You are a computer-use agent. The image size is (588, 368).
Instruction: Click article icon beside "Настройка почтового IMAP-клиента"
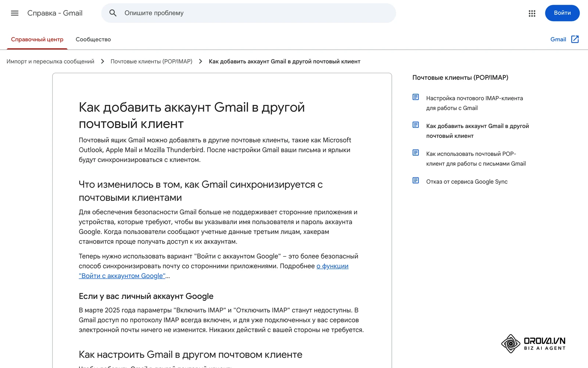coord(416,97)
